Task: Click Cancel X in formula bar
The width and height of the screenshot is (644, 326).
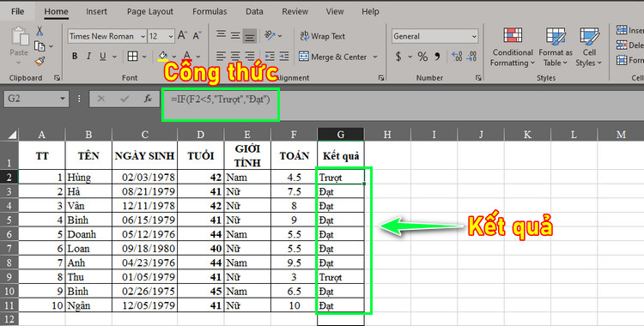Action: click(101, 99)
